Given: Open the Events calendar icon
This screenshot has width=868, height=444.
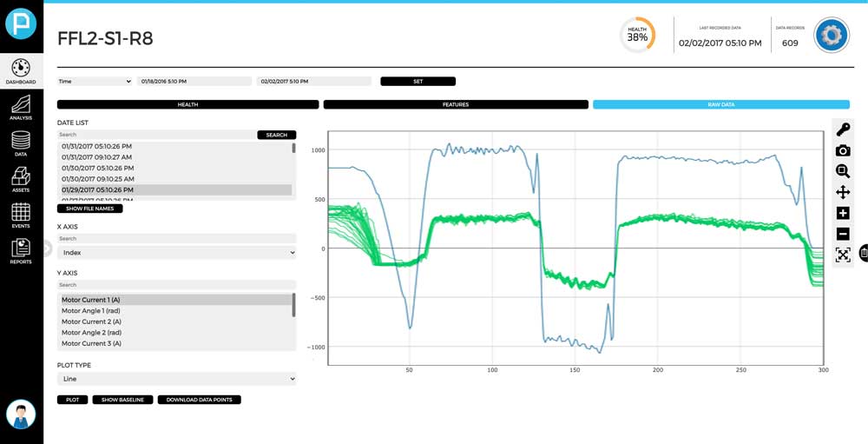Looking at the screenshot, I should click(21, 215).
